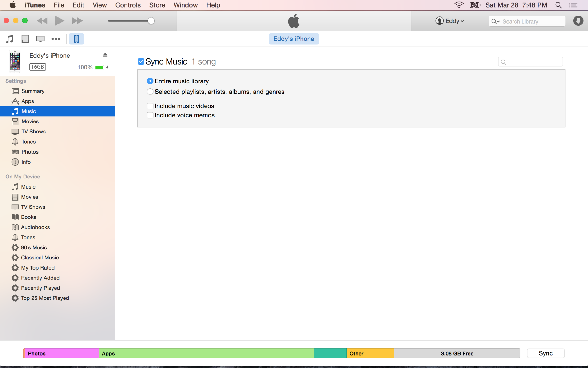Open the Eddy account dropdown
Viewport: 588px width, 368px height.
pos(450,21)
